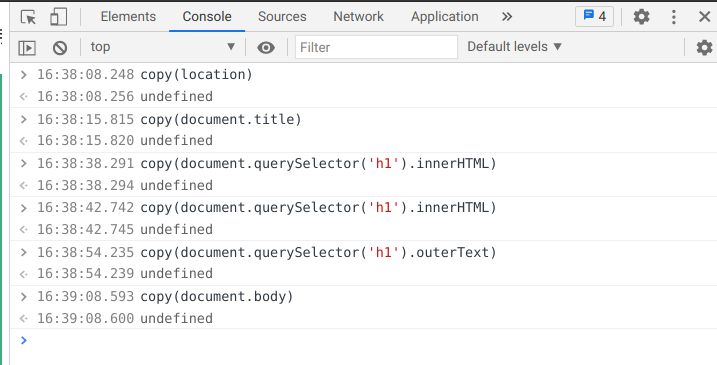Image resolution: width=717 pixels, height=365 pixels.
Task: Toggle the device toolbar icon
Action: pyautogui.click(x=59, y=17)
